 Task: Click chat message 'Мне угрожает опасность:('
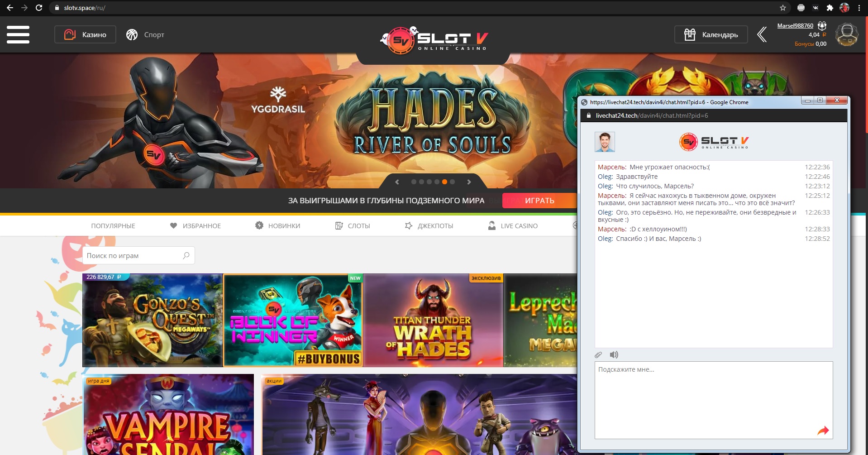[669, 167]
